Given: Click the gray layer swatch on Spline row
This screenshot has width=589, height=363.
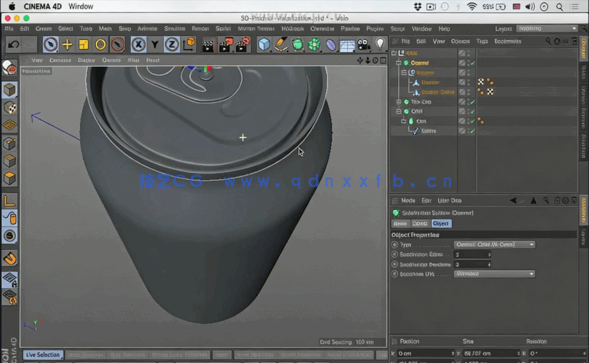Looking at the screenshot, I should 462,131.
